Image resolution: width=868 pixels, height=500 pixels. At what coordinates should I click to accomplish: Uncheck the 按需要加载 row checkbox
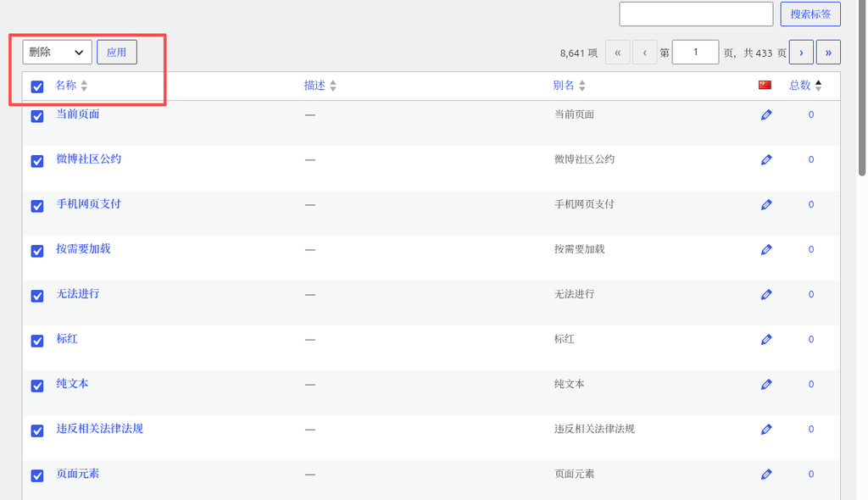(x=37, y=251)
